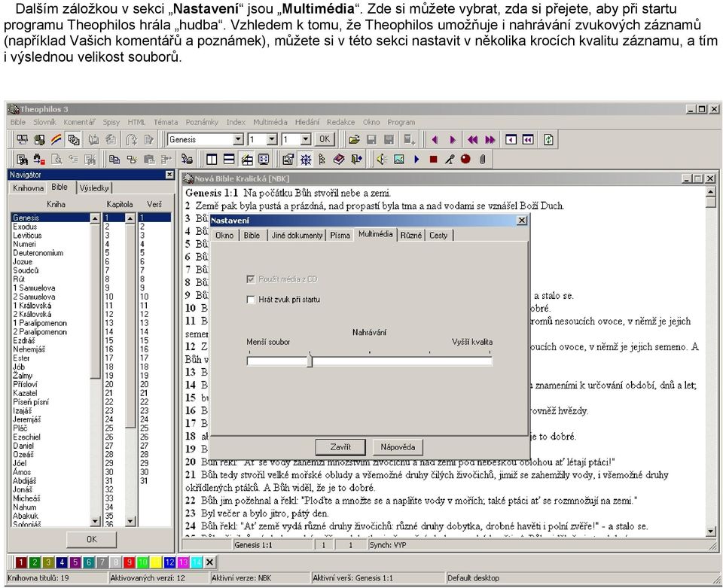Switch to the Jiné dokumenty tab
Screen dimensions: 723x588
tap(297, 235)
